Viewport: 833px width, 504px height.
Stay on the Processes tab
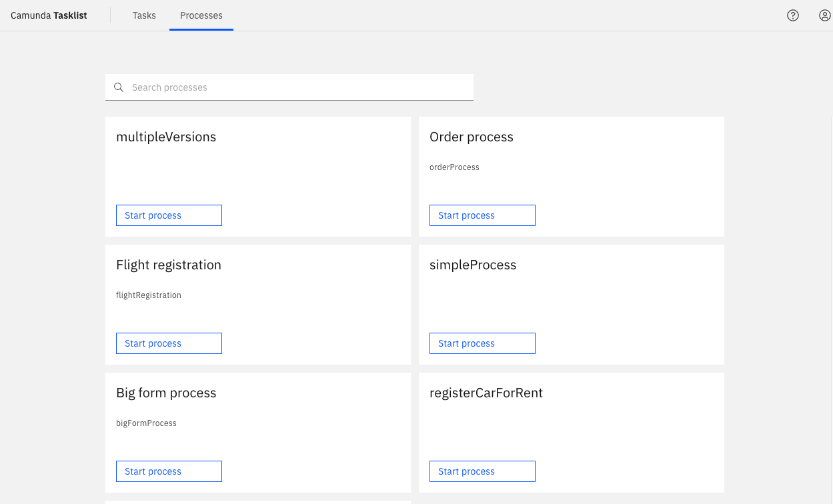pos(201,15)
